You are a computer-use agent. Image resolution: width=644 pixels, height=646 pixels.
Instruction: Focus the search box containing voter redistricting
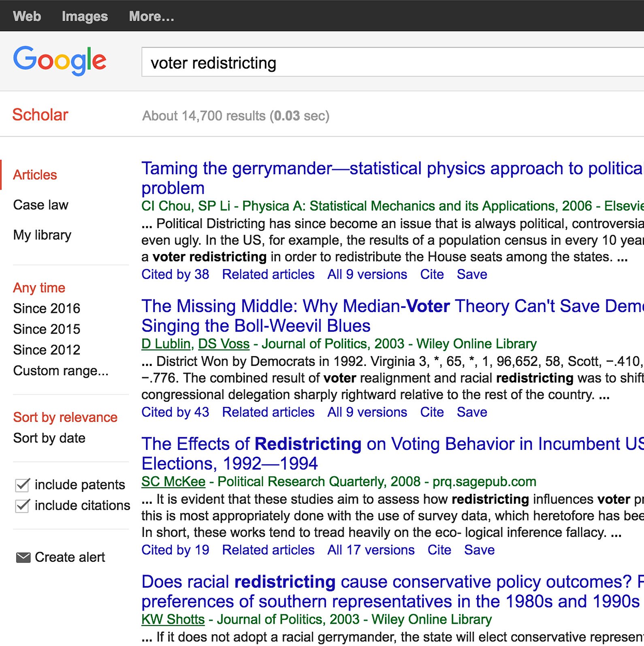[392, 62]
